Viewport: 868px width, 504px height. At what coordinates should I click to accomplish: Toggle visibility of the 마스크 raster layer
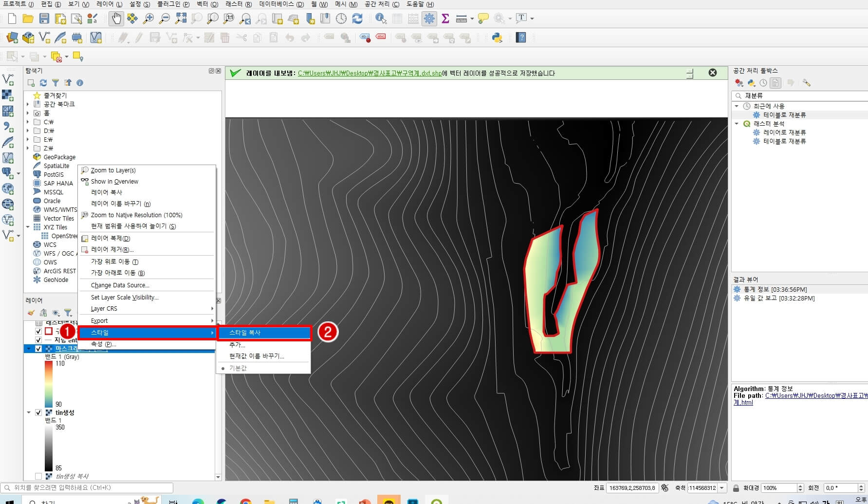[x=38, y=349]
